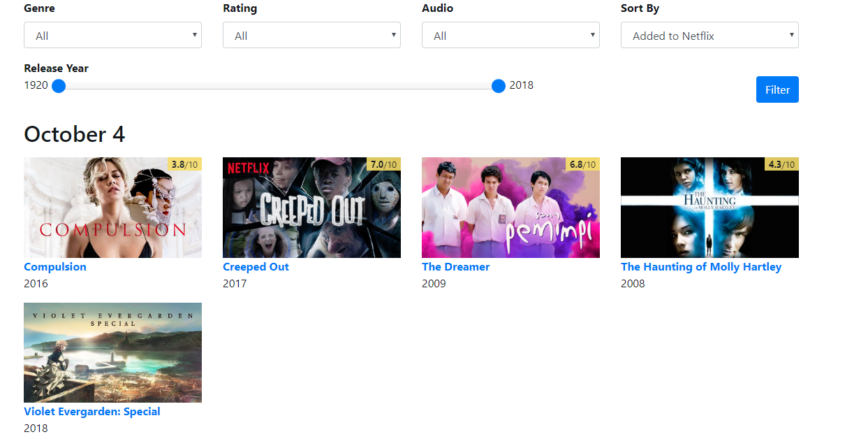Open the Sort By dropdown showing Added to Netflix
This screenshot has width=868, height=439.
tap(709, 35)
